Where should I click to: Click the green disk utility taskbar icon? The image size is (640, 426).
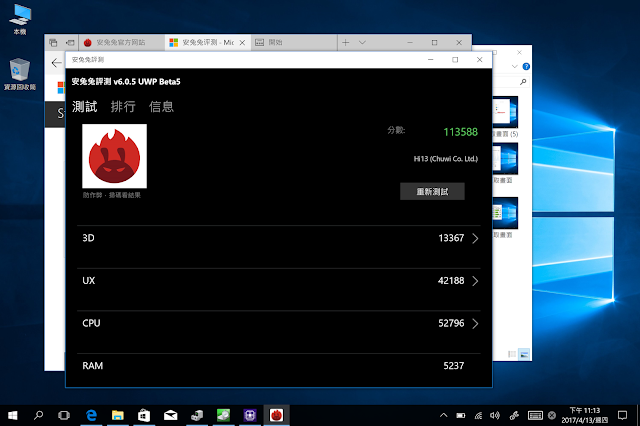pos(223,415)
